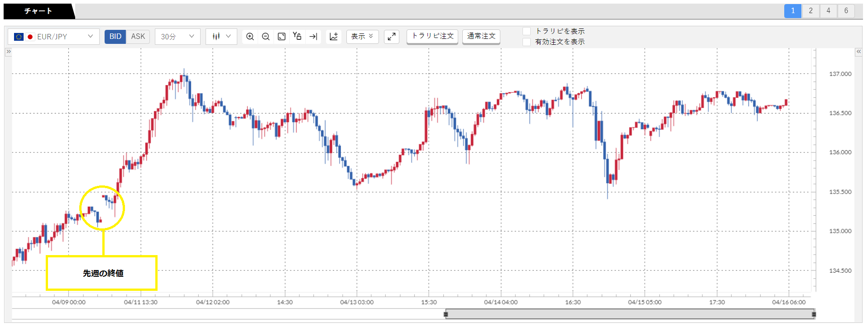Expand chart to fullscreen
This screenshot has width=868, height=327.
pos(392,37)
